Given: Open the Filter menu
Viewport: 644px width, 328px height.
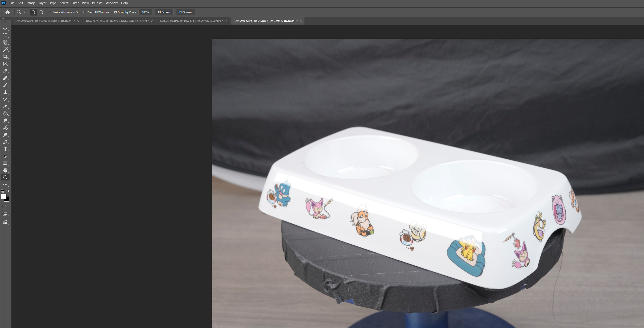Looking at the screenshot, I should coord(75,3).
